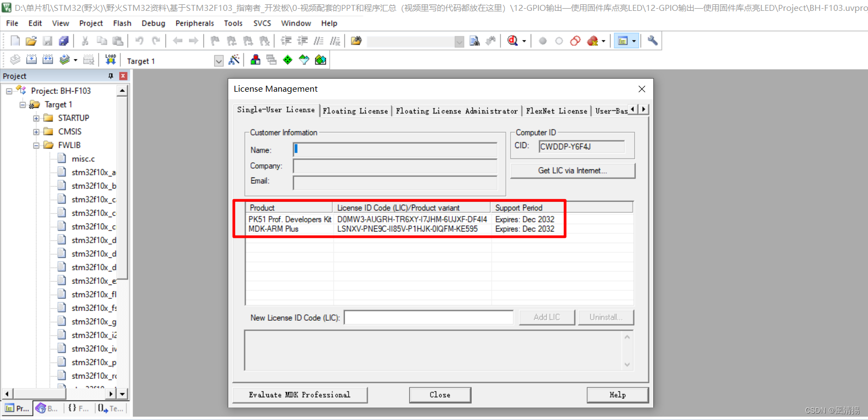Click the Insert Bookmark flag icon

point(215,41)
